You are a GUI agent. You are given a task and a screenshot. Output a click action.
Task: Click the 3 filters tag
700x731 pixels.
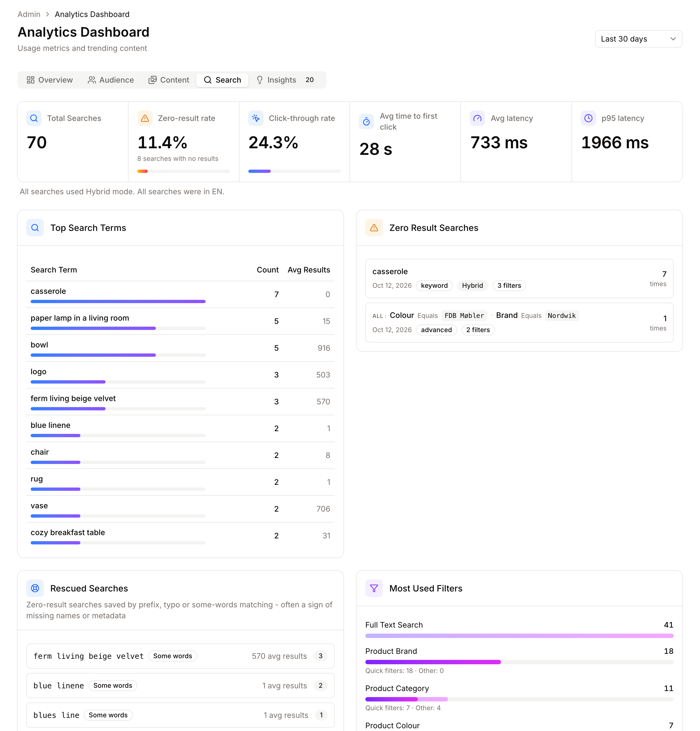pyautogui.click(x=509, y=285)
